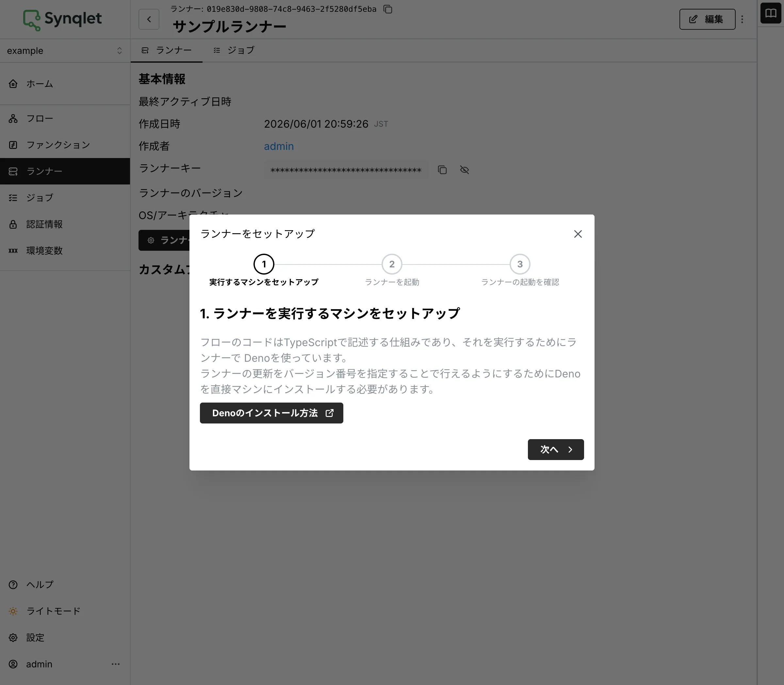This screenshot has width=784, height=685.
Task: Switch to the ジョブ tab
Action: point(234,50)
